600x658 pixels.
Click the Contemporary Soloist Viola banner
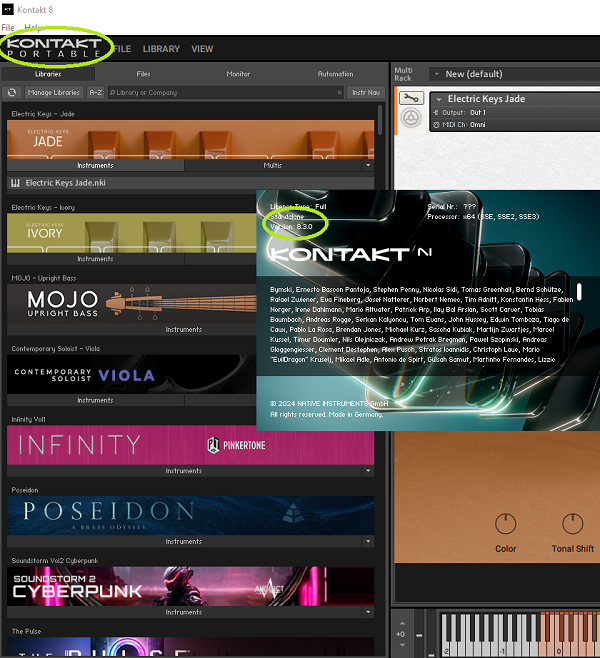coord(131,374)
